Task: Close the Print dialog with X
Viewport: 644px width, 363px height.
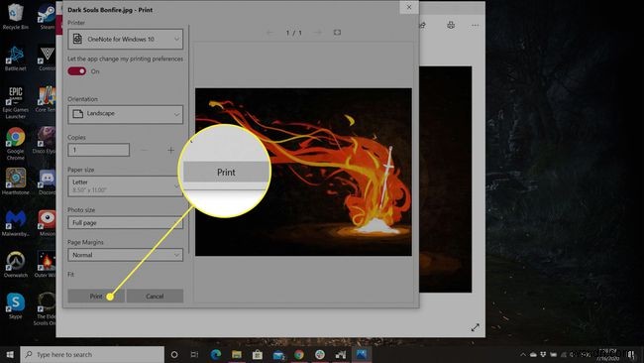Action: [409, 7]
